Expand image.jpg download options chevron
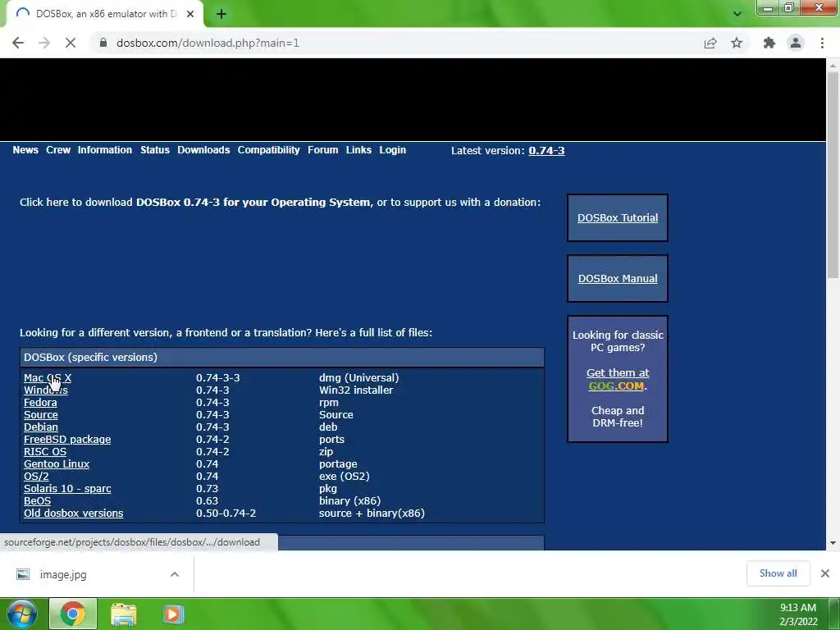 pyautogui.click(x=175, y=574)
